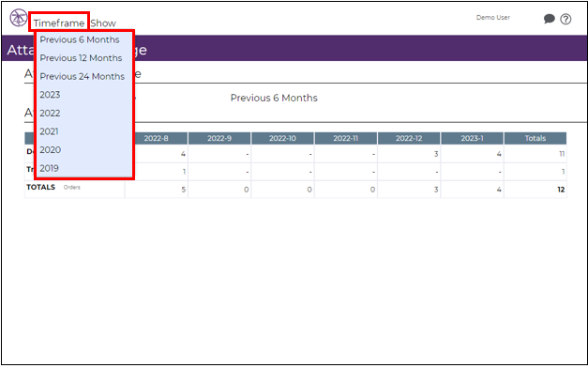The width and height of the screenshot is (588, 368).
Task: Open the Show menu
Action: (x=103, y=23)
